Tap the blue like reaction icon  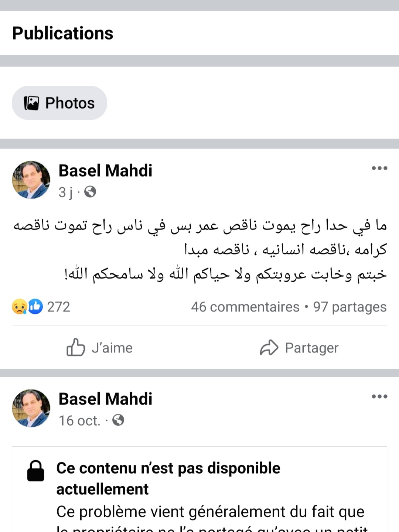coord(35,307)
